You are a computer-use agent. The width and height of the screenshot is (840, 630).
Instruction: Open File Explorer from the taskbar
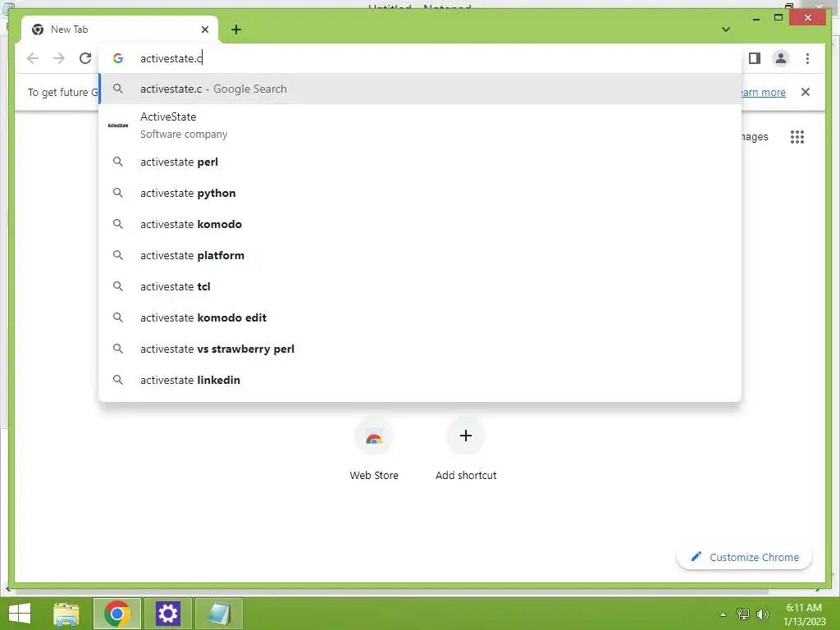tap(66, 614)
